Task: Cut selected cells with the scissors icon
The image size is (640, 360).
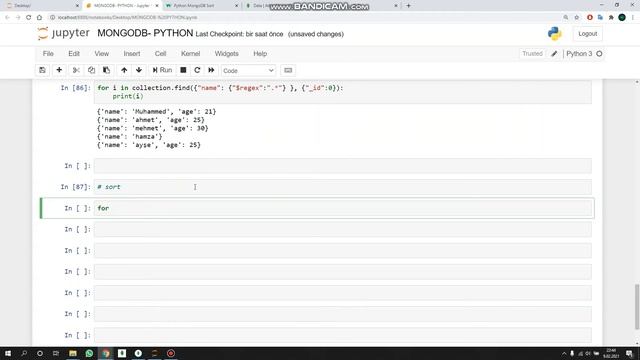Action: tap(76, 70)
